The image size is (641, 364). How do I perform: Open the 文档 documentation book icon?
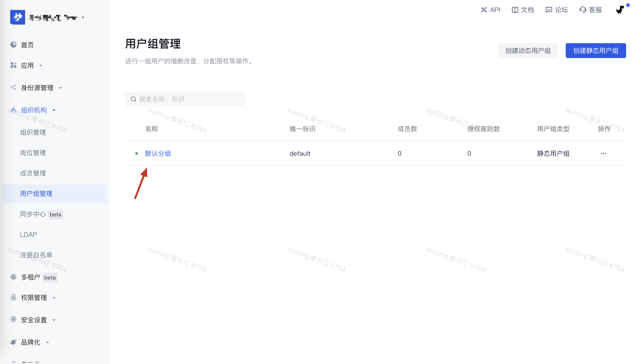pos(515,10)
